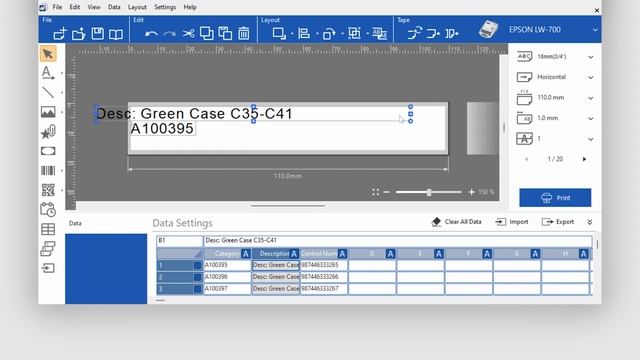Image resolution: width=640 pixels, height=360 pixels.
Task: Select the Line drawing tool
Action: click(48, 92)
